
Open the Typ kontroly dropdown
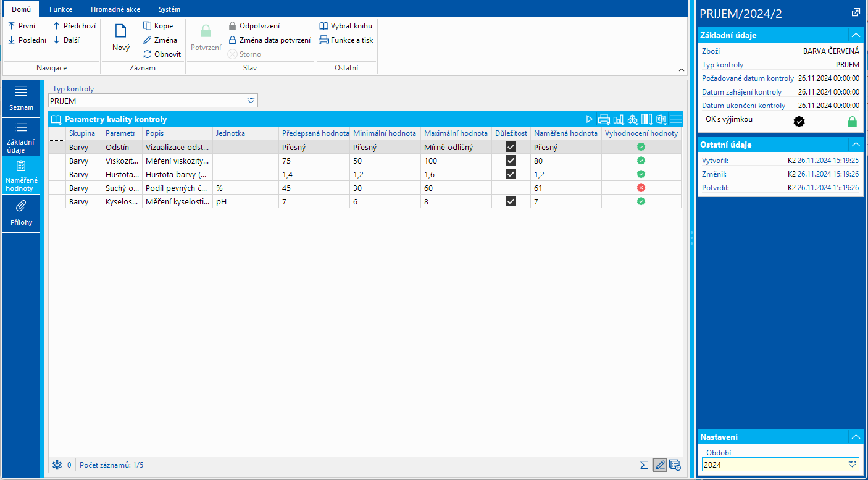(x=251, y=101)
